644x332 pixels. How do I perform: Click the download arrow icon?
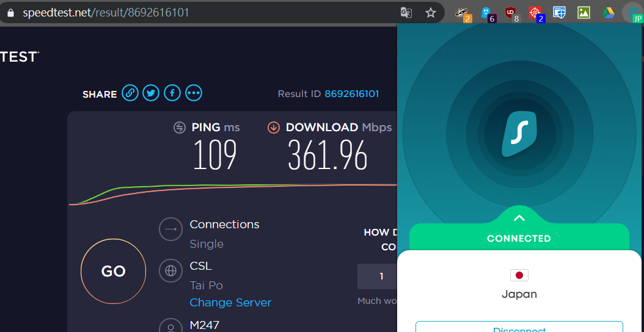[274, 128]
